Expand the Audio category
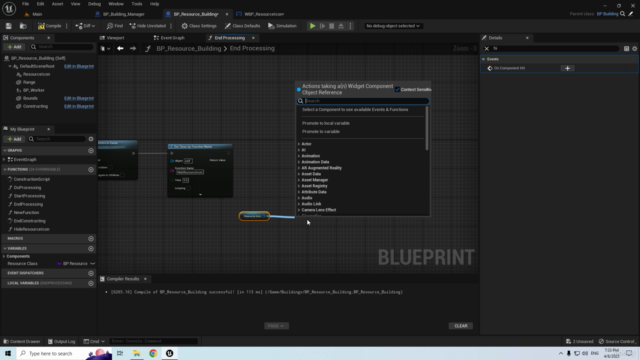The height and width of the screenshot is (360, 640). (299, 198)
